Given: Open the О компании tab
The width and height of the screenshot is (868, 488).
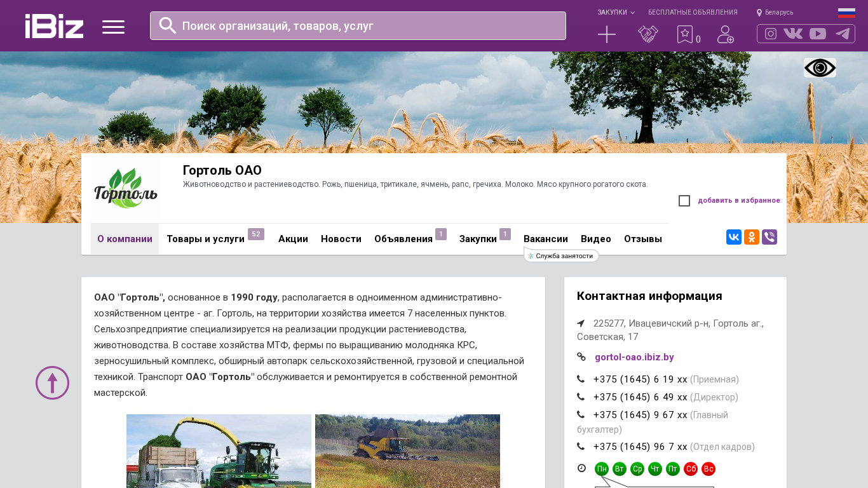Looking at the screenshot, I should (x=125, y=239).
